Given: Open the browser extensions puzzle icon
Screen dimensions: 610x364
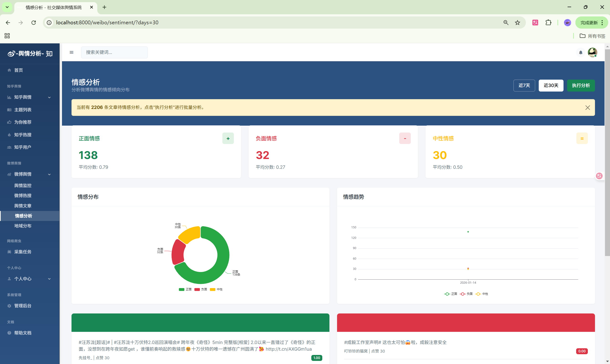Looking at the screenshot, I should pos(548,23).
